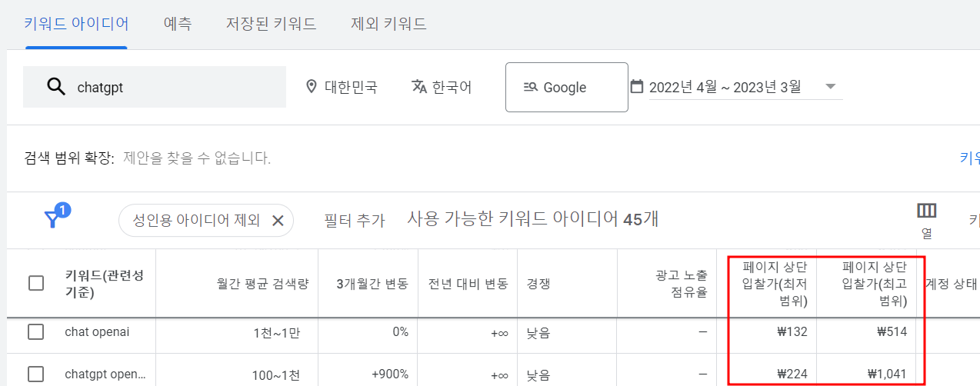Click the 계정 상태 column header
The image size is (980, 386).
point(952,284)
